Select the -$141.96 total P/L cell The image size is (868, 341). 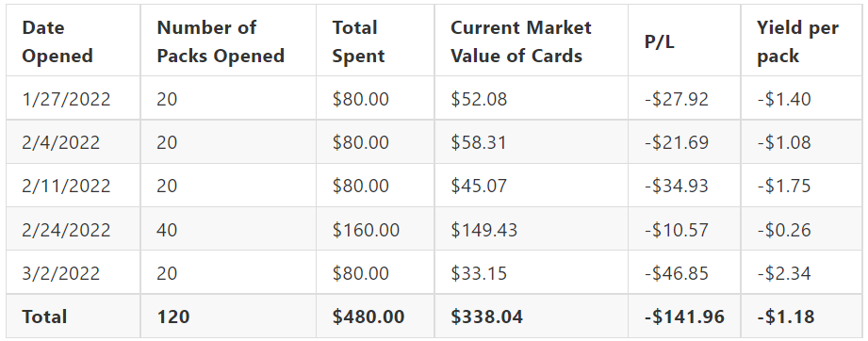[684, 317]
